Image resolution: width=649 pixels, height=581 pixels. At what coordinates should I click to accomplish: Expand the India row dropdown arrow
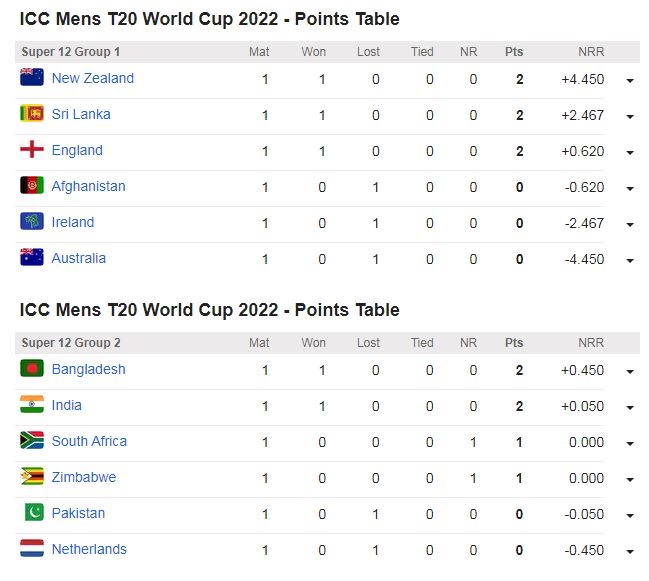coord(630,407)
